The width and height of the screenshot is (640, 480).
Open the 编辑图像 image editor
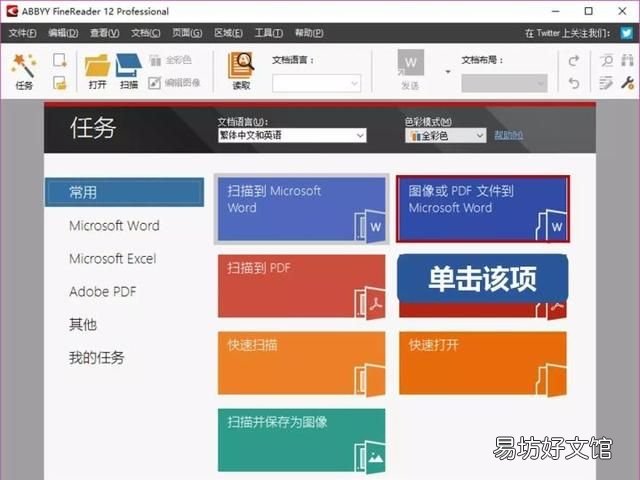click(174, 83)
